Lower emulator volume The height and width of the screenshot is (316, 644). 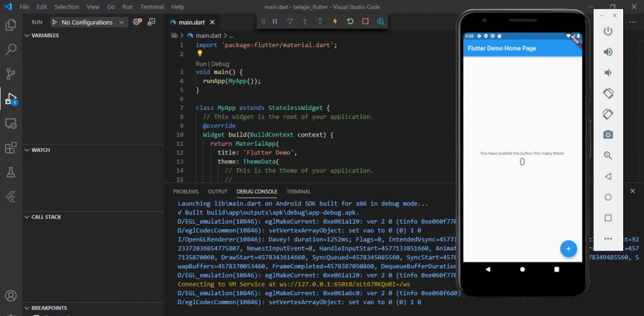tap(608, 73)
